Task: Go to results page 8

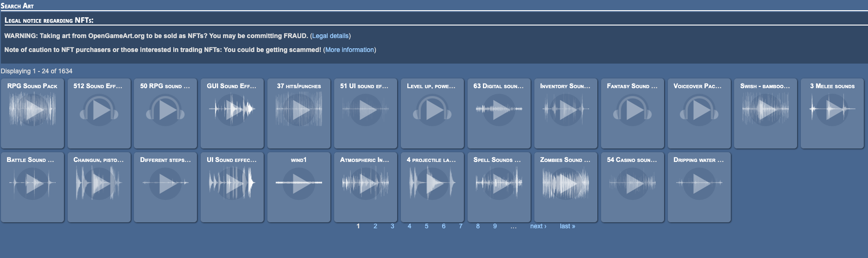Action: point(478,226)
